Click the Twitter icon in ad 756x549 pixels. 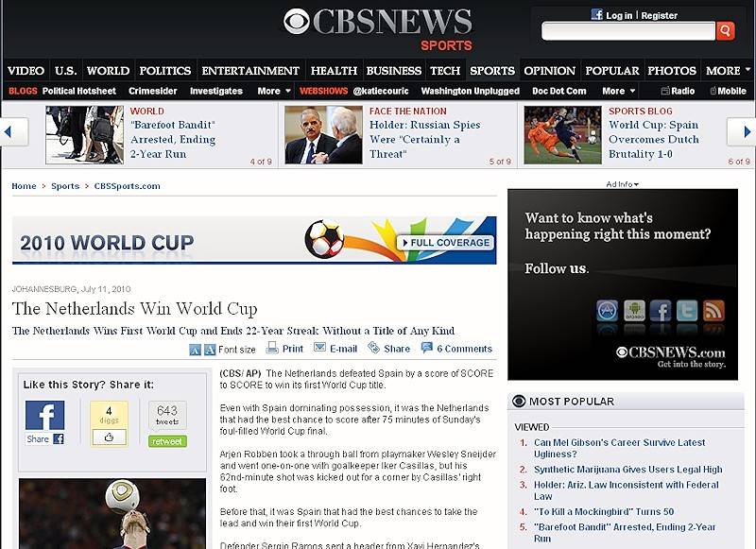pyautogui.click(x=687, y=311)
